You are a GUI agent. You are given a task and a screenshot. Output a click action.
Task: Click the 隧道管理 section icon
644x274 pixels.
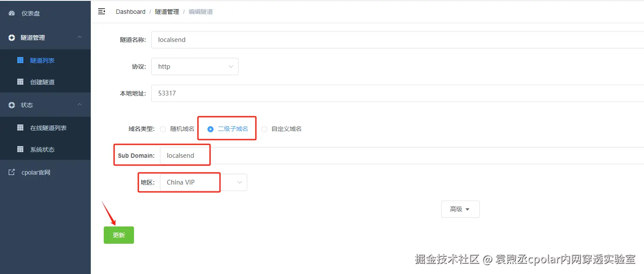point(12,38)
